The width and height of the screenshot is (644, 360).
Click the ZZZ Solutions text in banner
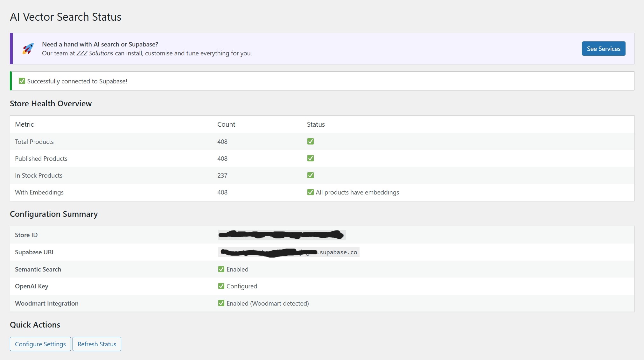95,53
